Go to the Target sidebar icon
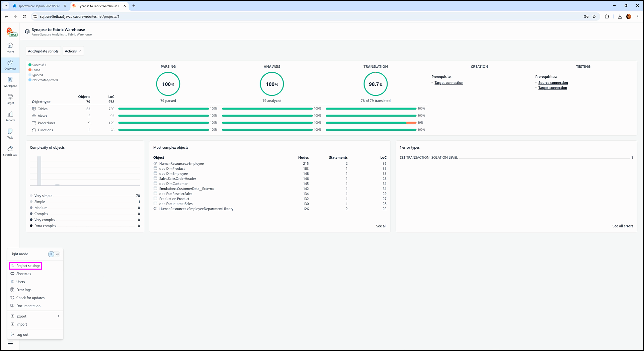Viewport: 644px width, 351px height. point(10,99)
